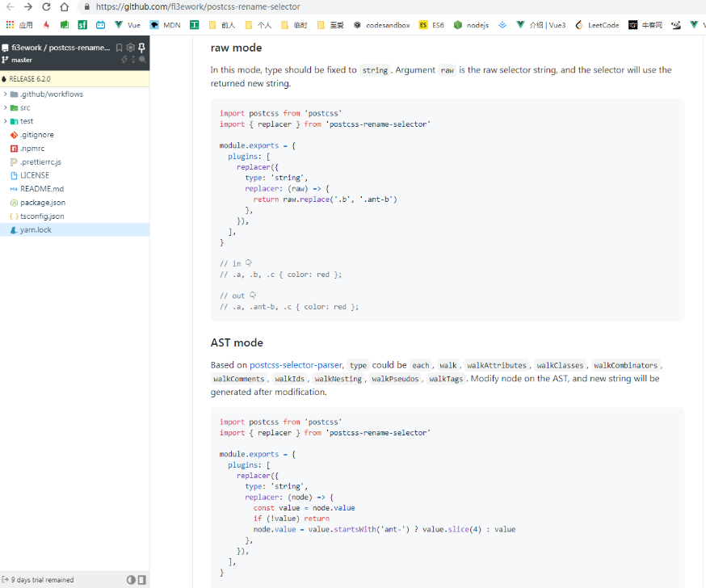Open the green T bookmark icon
706x588 pixels.
coord(195,25)
